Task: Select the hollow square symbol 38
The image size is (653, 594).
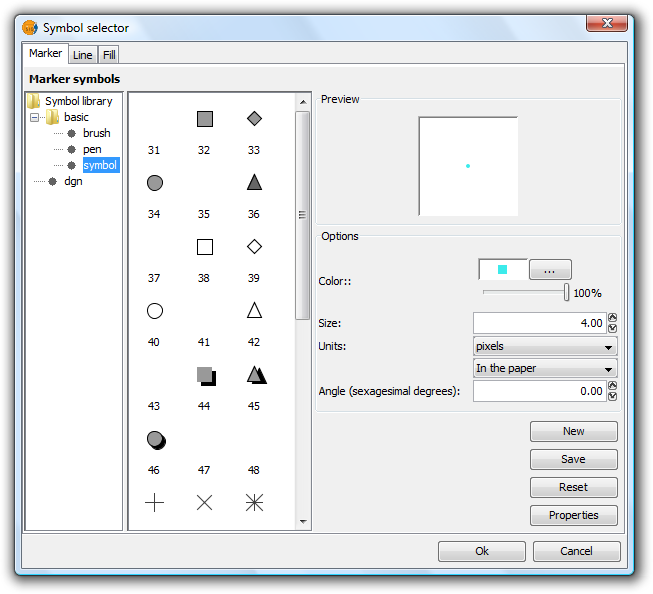Action: (x=204, y=247)
